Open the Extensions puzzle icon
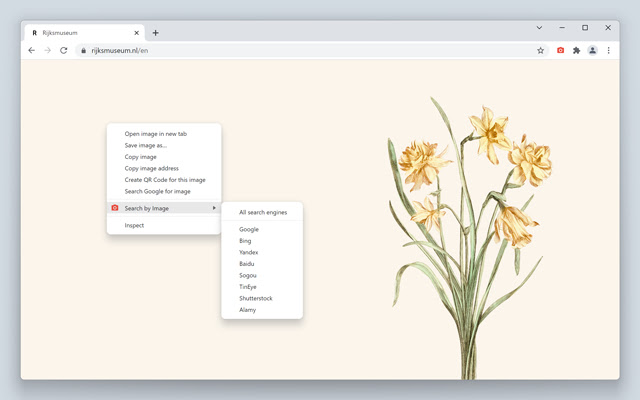This screenshot has width=640, height=400. click(x=576, y=50)
